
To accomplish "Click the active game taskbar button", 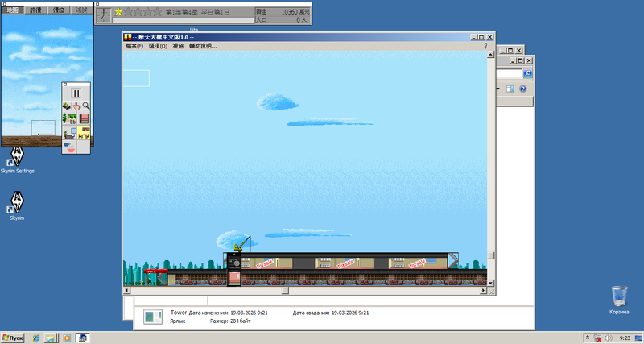I will [x=83, y=338].
